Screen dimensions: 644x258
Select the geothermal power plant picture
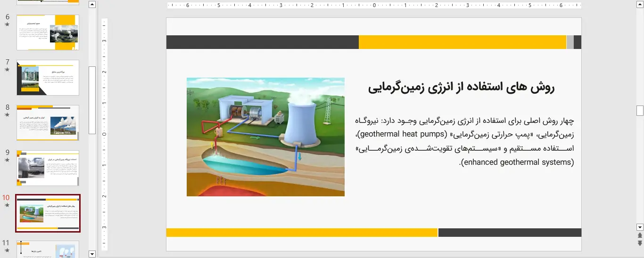click(265, 137)
